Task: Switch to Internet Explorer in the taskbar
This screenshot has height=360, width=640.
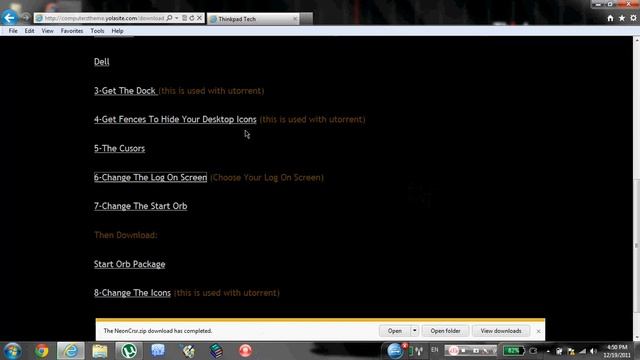Action: tap(71, 351)
